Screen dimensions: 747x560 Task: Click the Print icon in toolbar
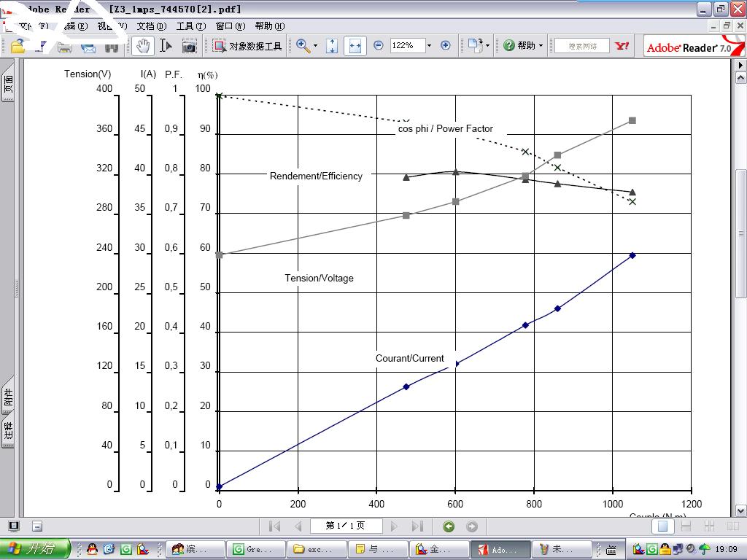pos(65,46)
